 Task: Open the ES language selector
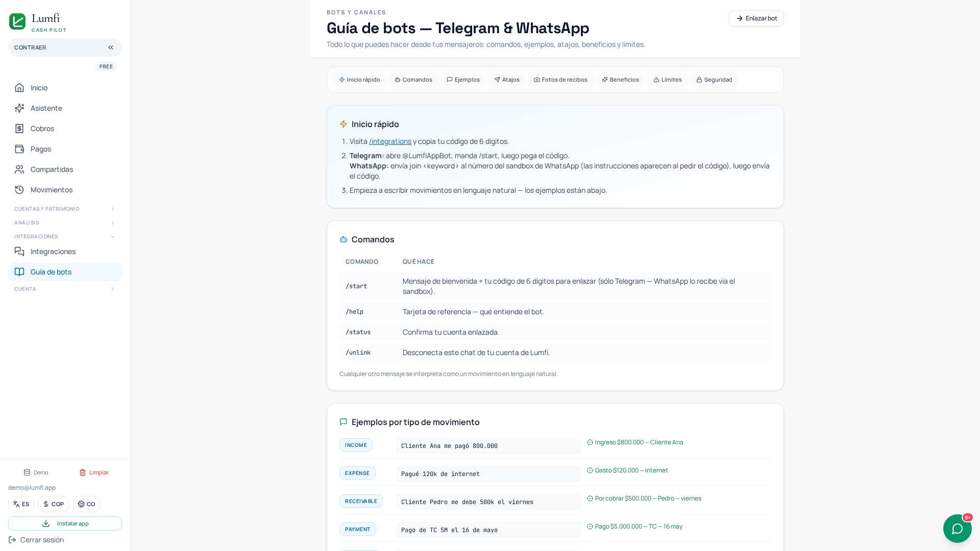pos(21,504)
